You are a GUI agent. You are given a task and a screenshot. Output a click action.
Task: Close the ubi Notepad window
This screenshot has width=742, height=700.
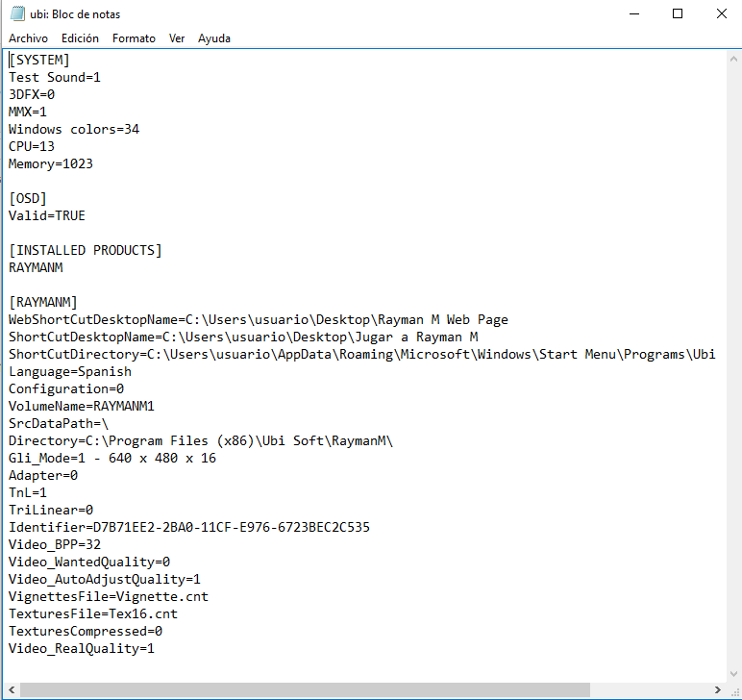tap(721, 13)
